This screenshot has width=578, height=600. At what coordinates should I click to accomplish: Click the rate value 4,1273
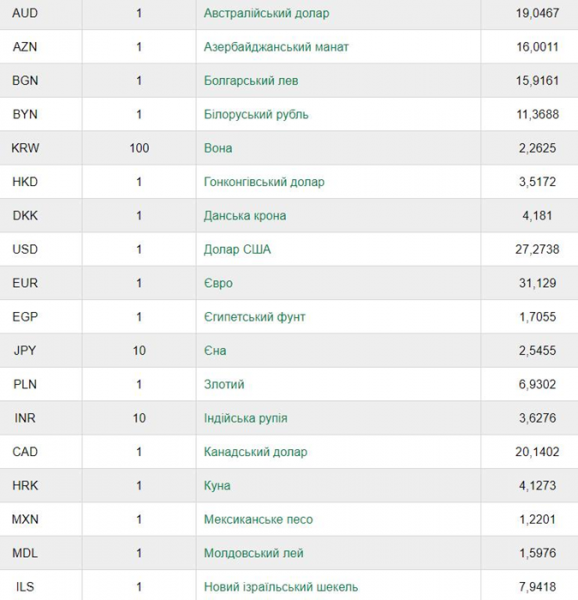537,486
